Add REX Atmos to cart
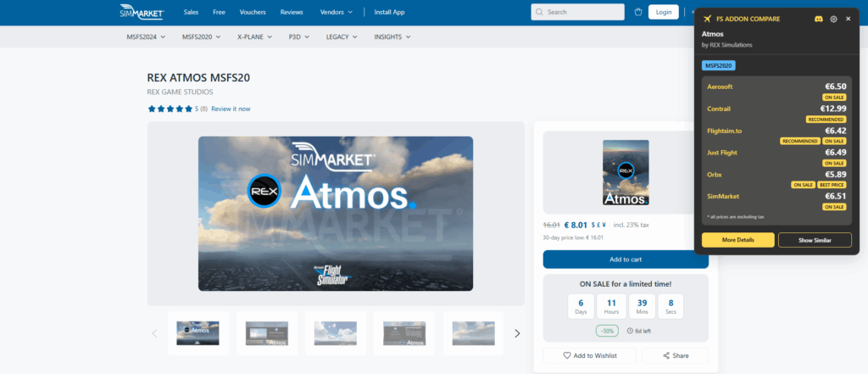 pos(626,260)
